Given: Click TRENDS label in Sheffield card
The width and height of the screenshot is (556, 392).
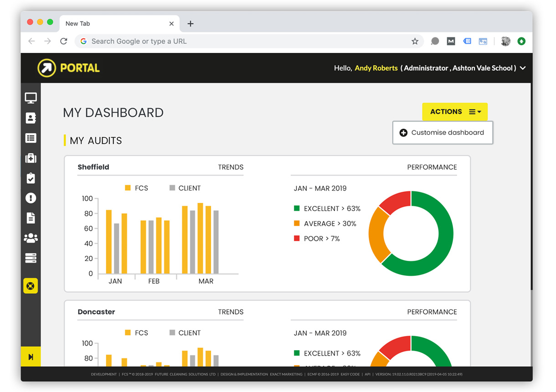Looking at the screenshot, I should (231, 167).
